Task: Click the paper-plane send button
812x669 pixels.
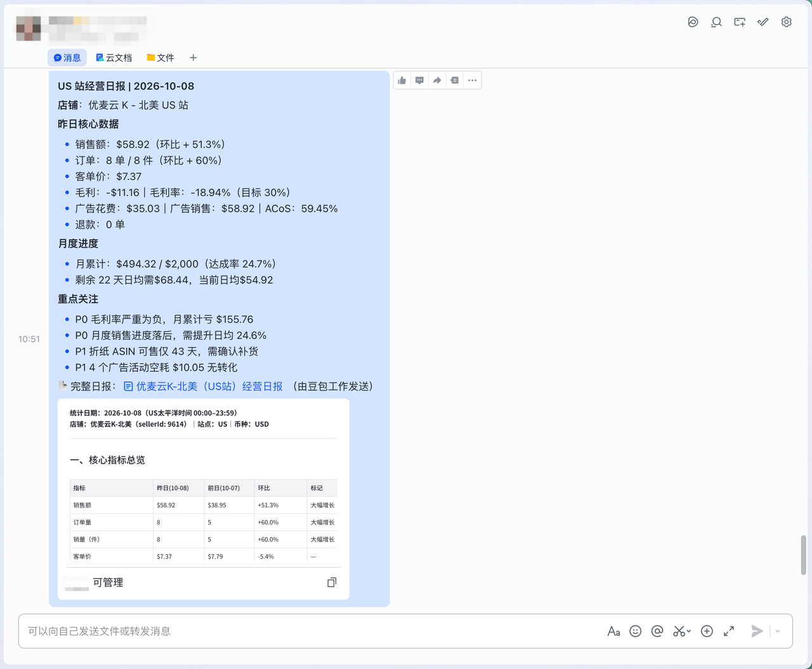Action: (x=757, y=631)
